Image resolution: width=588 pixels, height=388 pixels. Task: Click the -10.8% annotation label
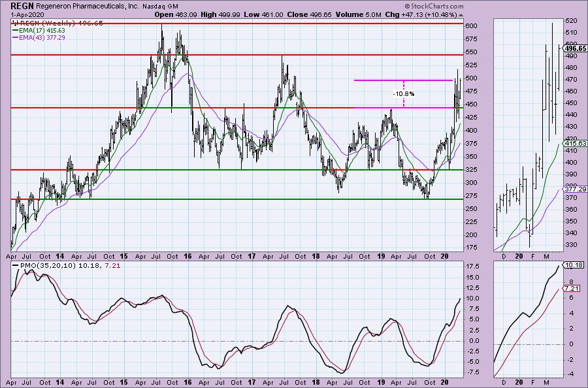click(x=404, y=93)
